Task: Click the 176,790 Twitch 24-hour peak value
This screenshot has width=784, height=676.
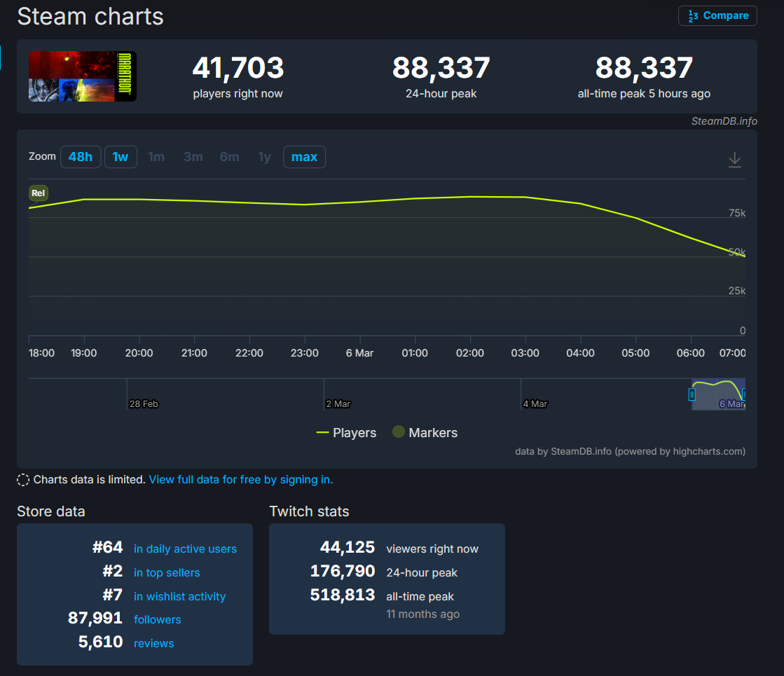Action: point(343,571)
